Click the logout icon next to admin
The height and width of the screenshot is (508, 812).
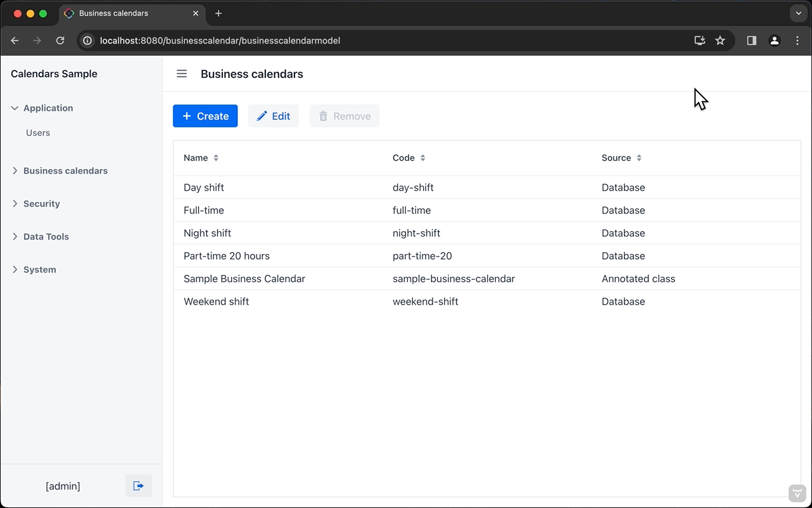(139, 486)
